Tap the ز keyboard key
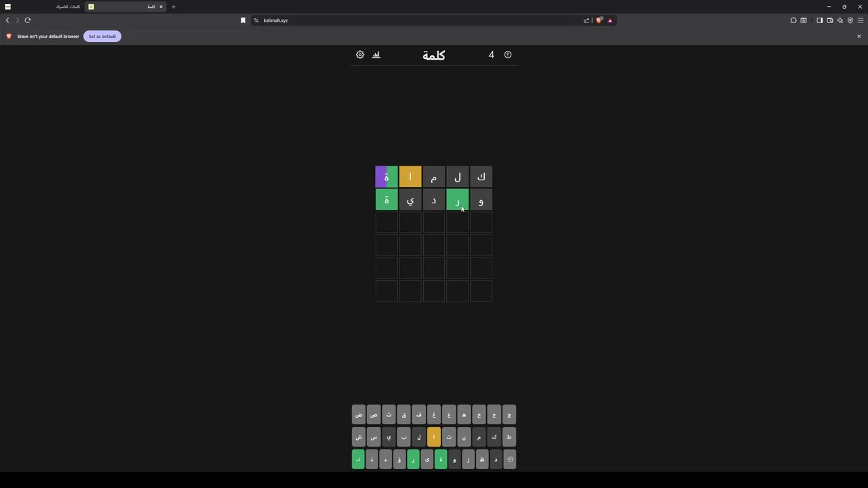 (x=469, y=460)
